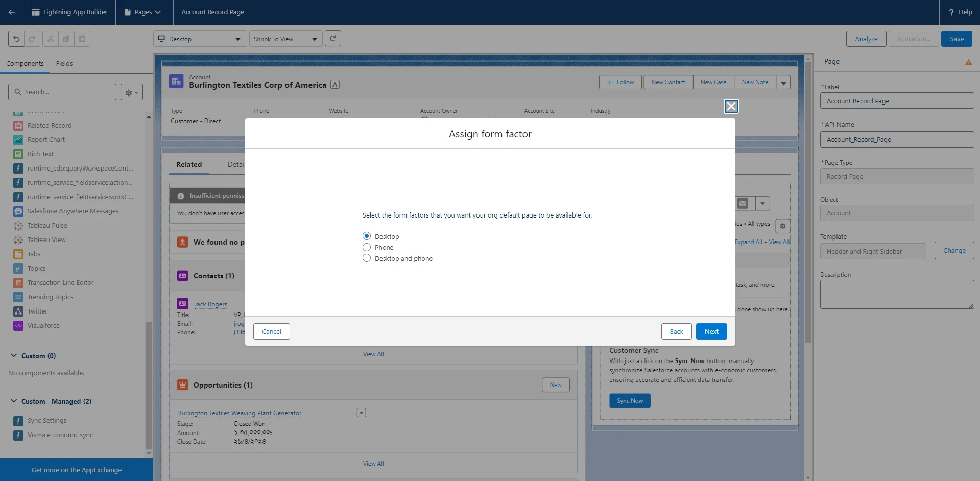
Task: Collapse the Custom (0) section
Action: (14, 356)
